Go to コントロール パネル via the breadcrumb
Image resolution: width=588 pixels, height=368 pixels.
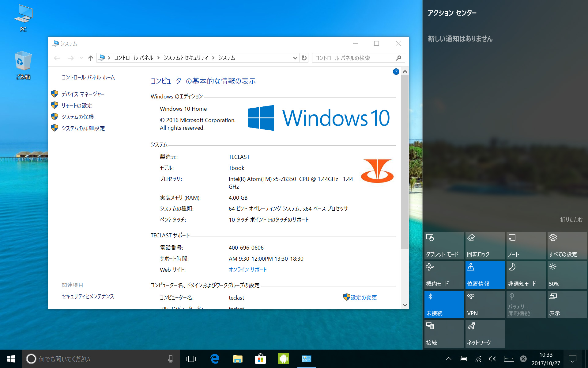click(x=133, y=58)
